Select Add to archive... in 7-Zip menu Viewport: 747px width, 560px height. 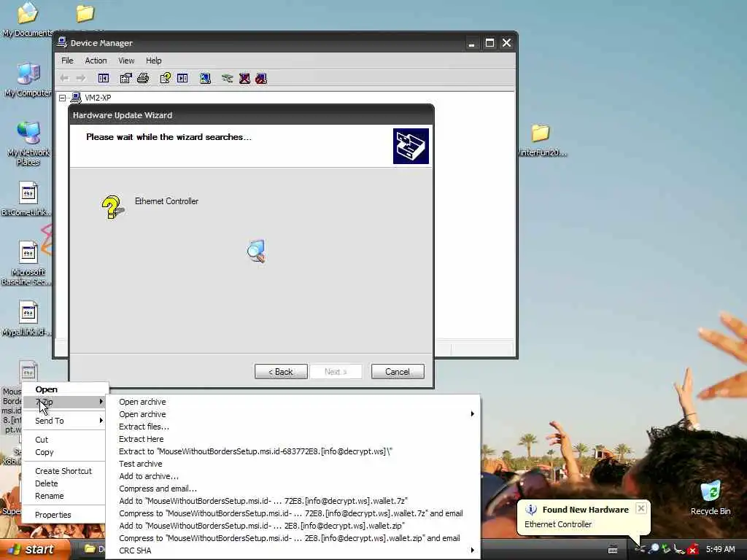tap(292, 476)
